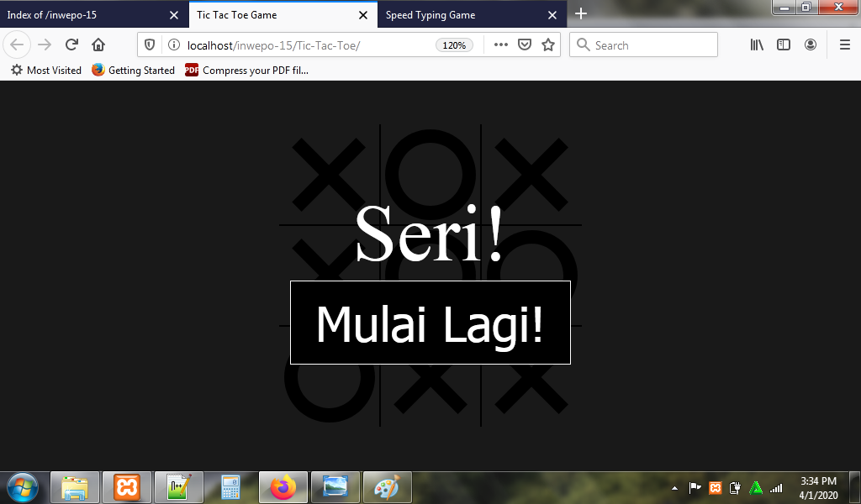
Task: Open Paint from taskbar
Action: tap(388, 487)
